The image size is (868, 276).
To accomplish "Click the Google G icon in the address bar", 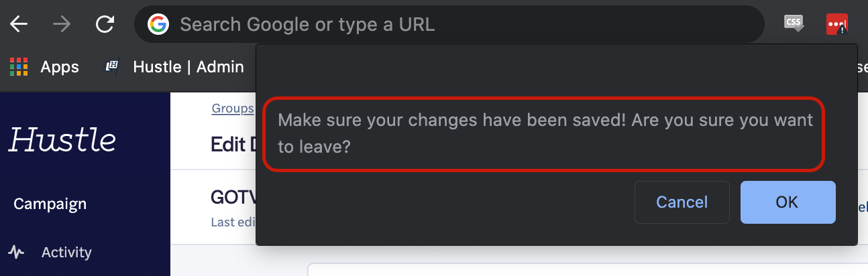I will point(158,25).
